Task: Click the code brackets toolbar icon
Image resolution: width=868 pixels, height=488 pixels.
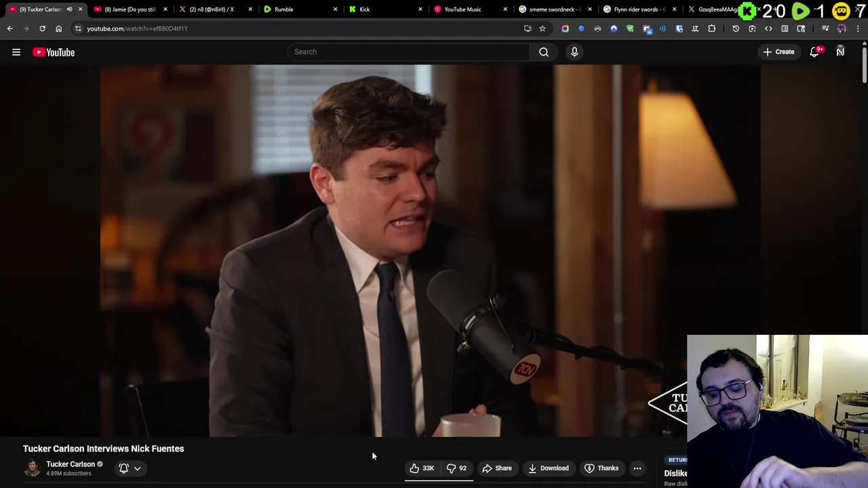Action: (x=768, y=28)
